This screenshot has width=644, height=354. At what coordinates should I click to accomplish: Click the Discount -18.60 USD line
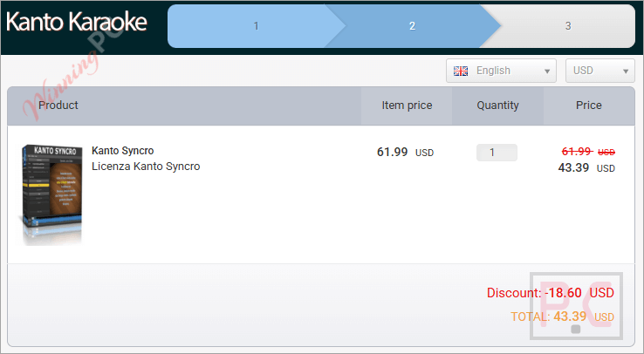tap(551, 293)
